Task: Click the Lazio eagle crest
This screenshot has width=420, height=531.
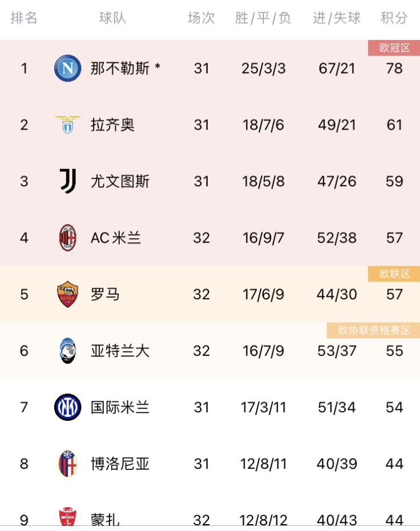Action: pos(68,124)
